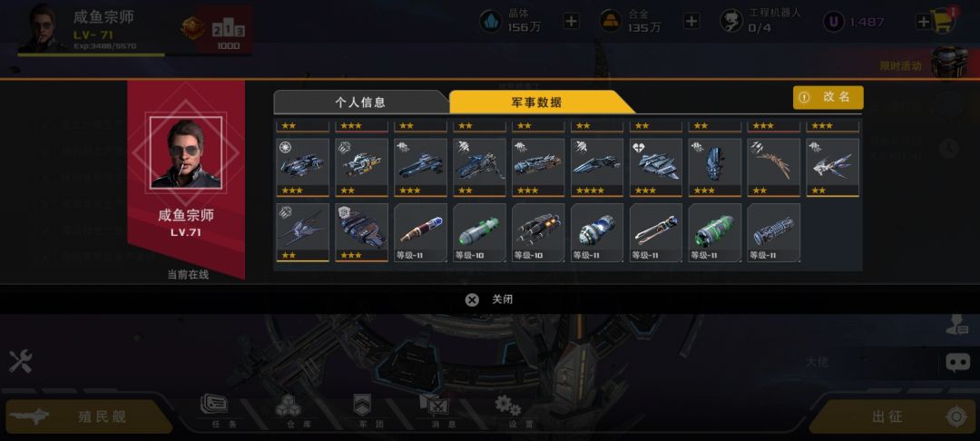Click the player avatar in the top bar
The height and width of the screenshot is (441, 980).
[x=41, y=27]
